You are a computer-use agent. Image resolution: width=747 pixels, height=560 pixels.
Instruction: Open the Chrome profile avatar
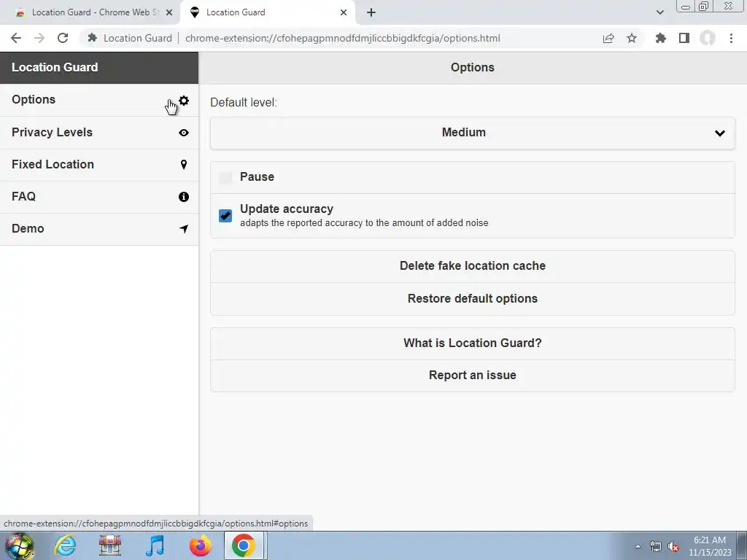click(708, 38)
